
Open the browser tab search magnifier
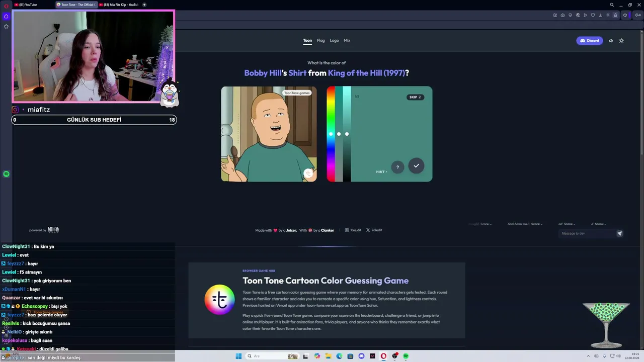click(612, 5)
